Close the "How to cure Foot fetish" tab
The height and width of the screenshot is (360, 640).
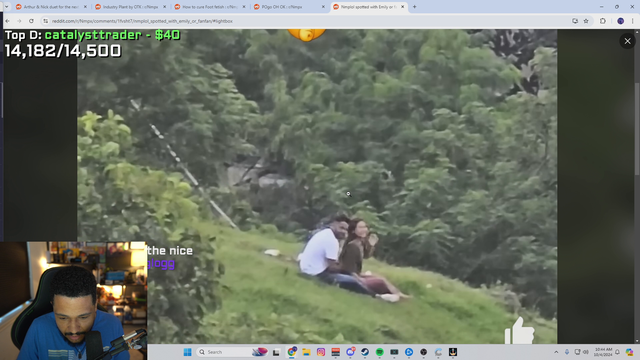point(244,7)
